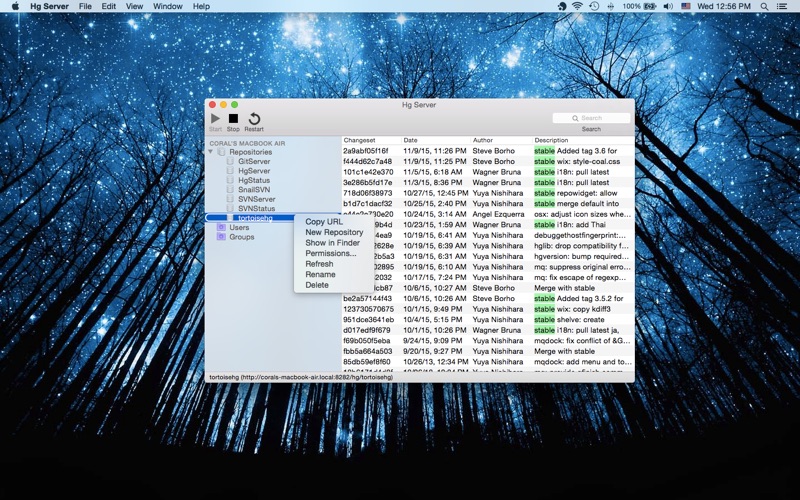The height and width of the screenshot is (500, 800).
Task: Click the SVNServer repository icon
Action: click(x=230, y=199)
